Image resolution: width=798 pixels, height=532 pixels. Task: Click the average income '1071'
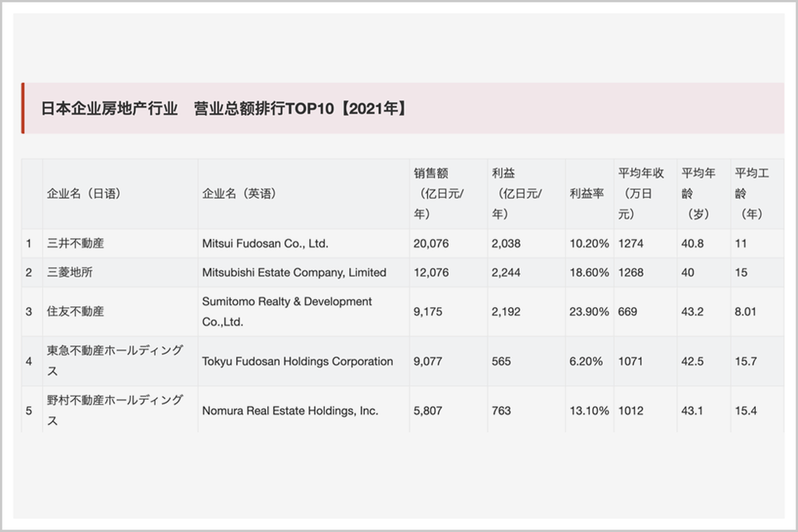click(630, 361)
